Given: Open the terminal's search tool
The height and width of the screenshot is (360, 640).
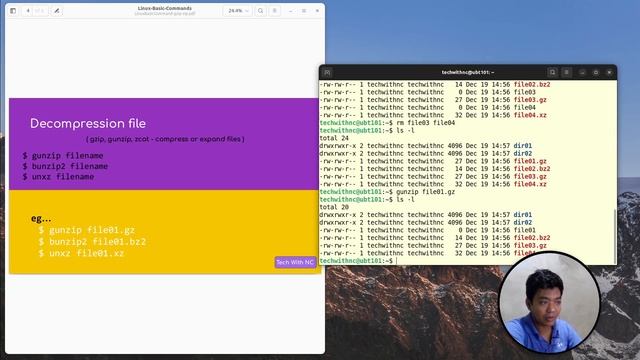Looking at the screenshot, I should click(x=552, y=73).
